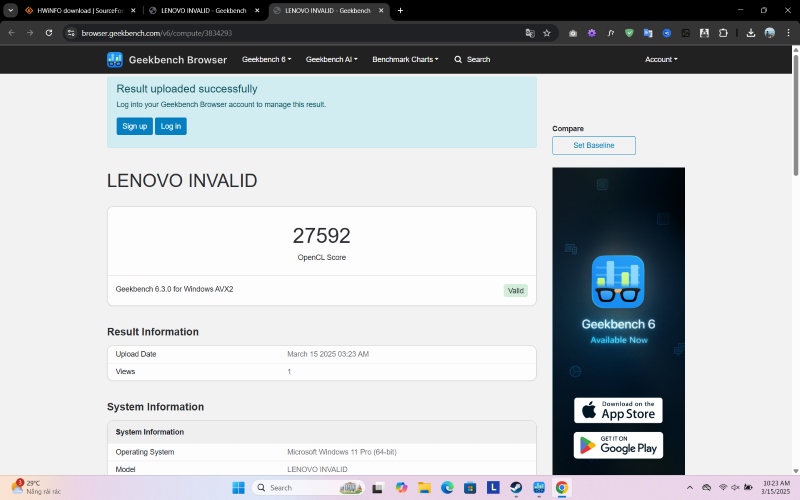This screenshot has width=800, height=500.
Task: Open Microsoft Edge from the taskbar
Action: (x=447, y=488)
